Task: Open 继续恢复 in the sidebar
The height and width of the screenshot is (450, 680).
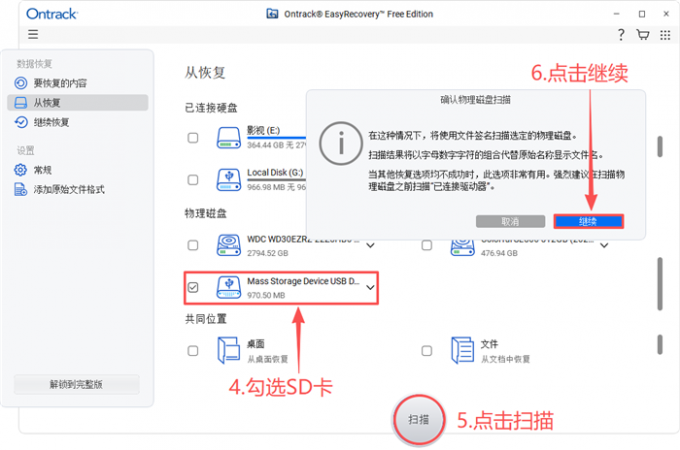Action: [51, 123]
